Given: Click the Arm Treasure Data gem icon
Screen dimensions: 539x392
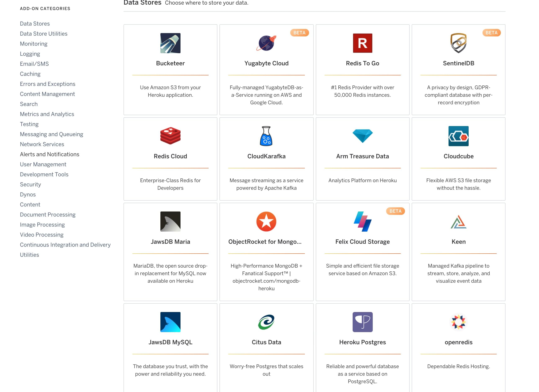Looking at the screenshot, I should [x=362, y=135].
